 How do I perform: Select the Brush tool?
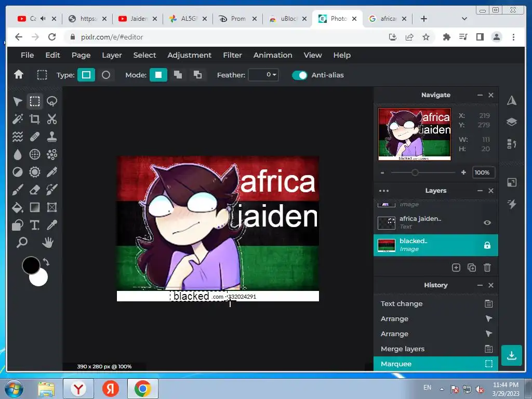(x=17, y=190)
